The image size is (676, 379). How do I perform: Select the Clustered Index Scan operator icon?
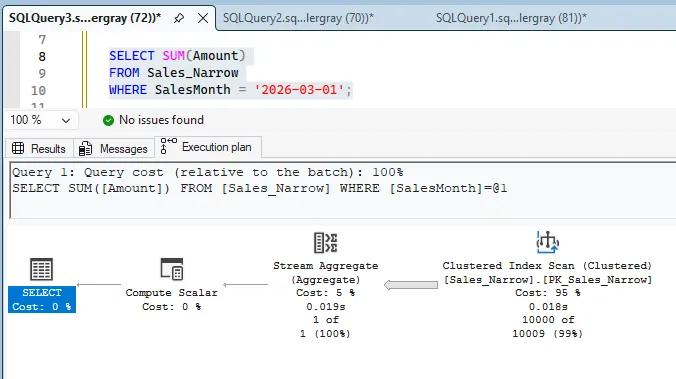[x=548, y=242]
